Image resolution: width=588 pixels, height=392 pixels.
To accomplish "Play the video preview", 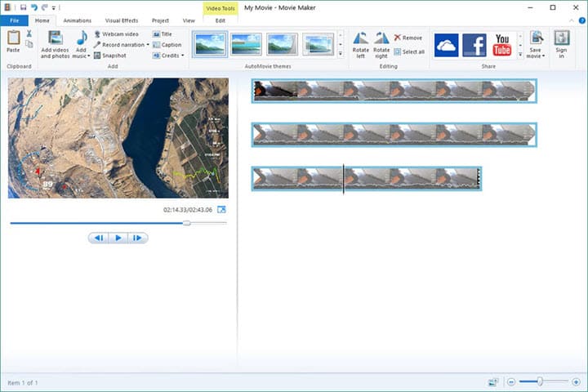I will click(118, 238).
